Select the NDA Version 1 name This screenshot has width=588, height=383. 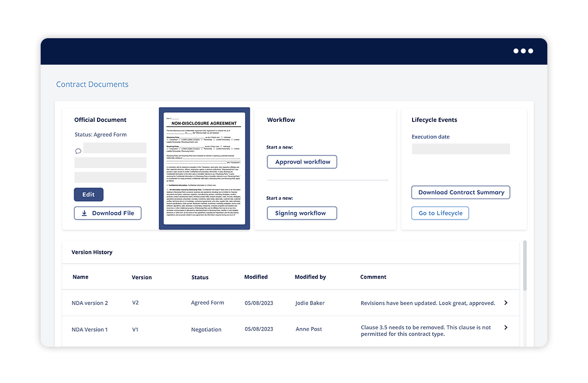point(90,330)
